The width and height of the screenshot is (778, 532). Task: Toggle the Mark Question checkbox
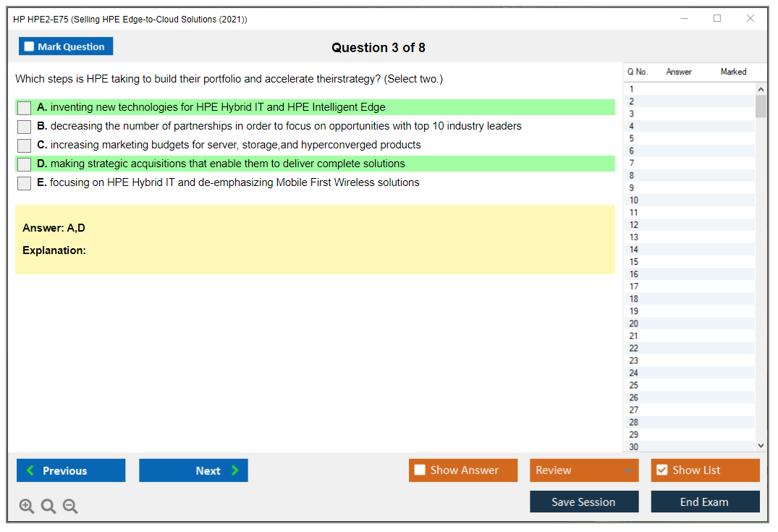[x=30, y=47]
